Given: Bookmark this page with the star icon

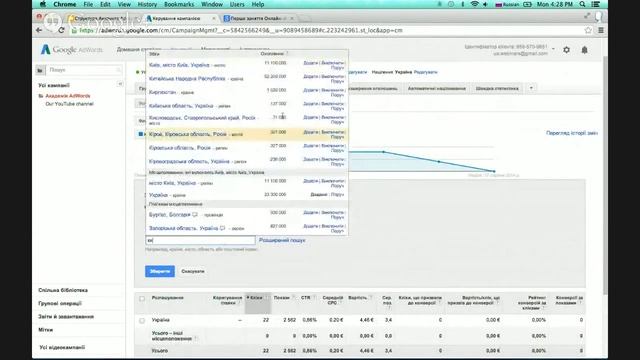Looking at the screenshot, I should pos(588,30).
